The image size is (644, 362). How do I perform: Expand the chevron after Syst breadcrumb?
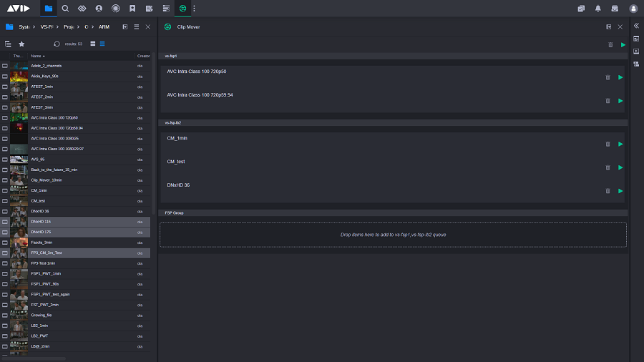[34, 26]
